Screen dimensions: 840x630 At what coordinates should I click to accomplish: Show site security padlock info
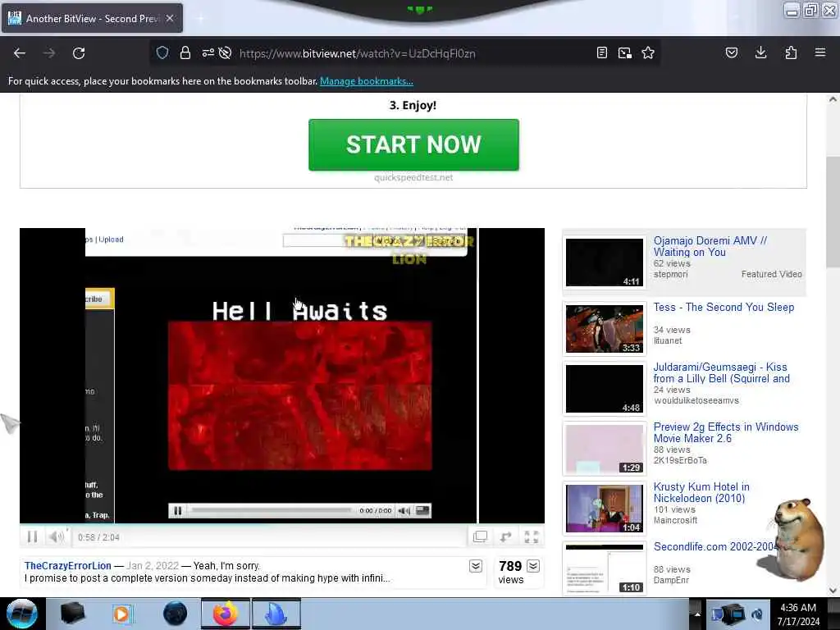click(x=185, y=52)
